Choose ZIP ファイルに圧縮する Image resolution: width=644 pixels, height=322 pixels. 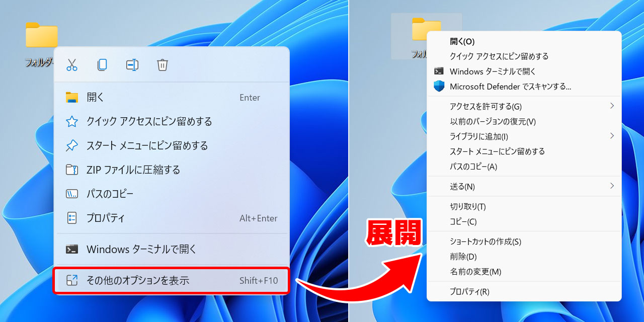(172, 170)
